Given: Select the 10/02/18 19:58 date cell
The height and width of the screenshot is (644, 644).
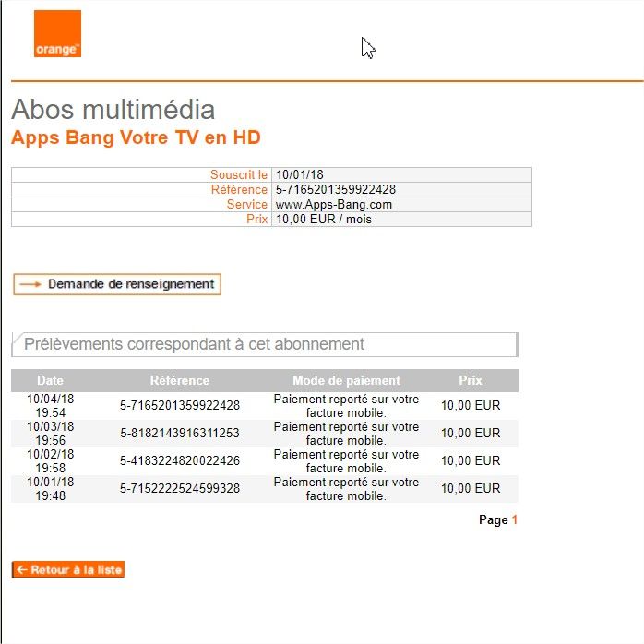Looking at the screenshot, I should 51,460.
